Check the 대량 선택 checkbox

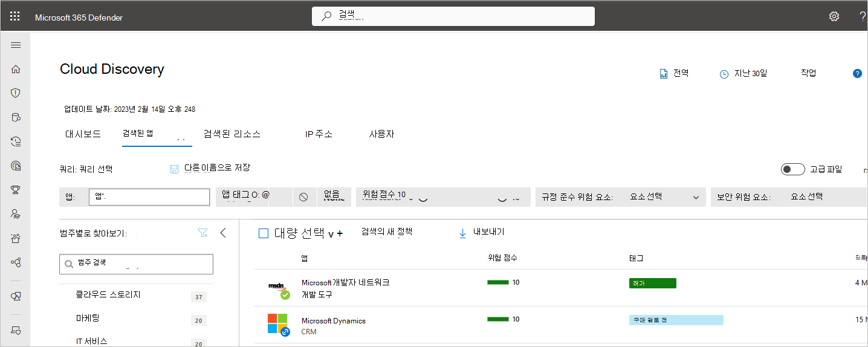[263, 233]
